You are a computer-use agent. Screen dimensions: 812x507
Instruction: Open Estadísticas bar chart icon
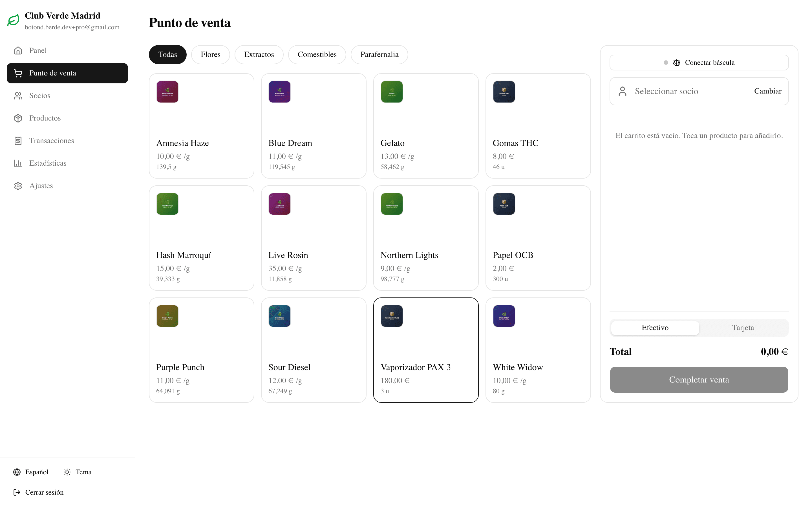coord(18,163)
